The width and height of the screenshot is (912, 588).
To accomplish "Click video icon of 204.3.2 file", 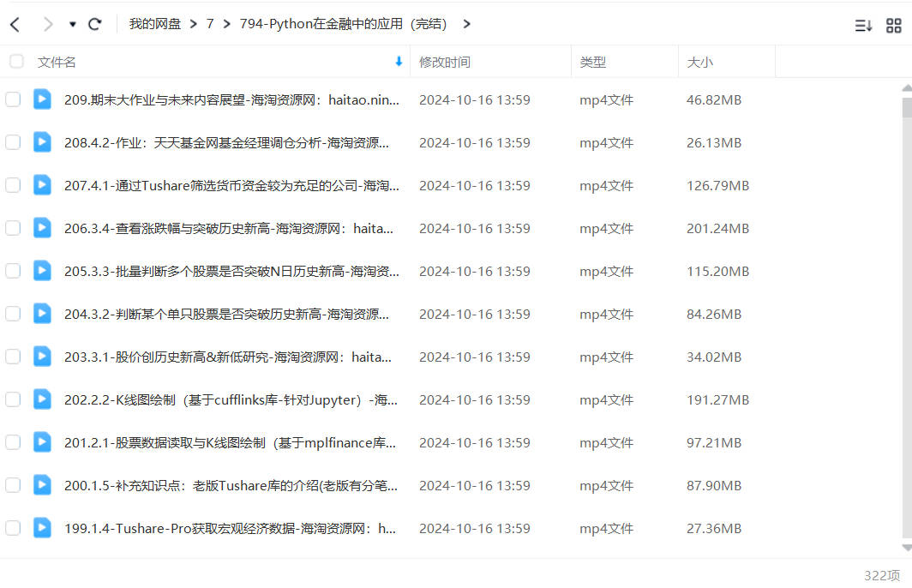I will (42, 314).
